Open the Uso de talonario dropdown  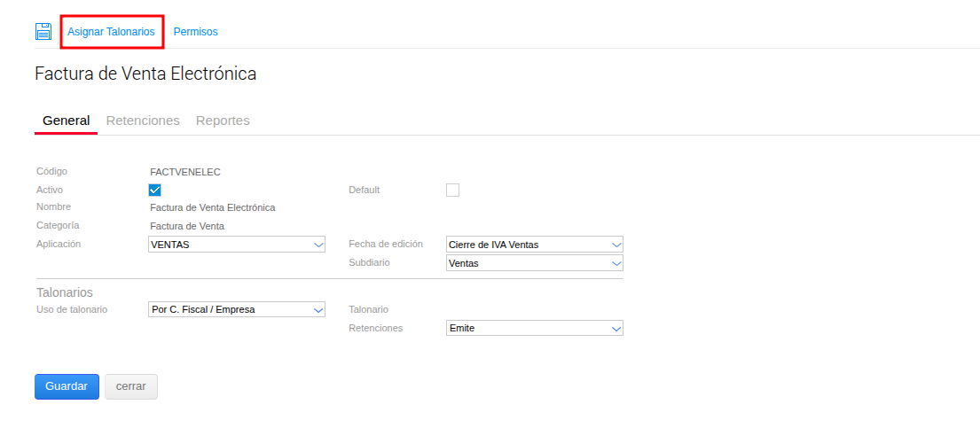(x=237, y=310)
